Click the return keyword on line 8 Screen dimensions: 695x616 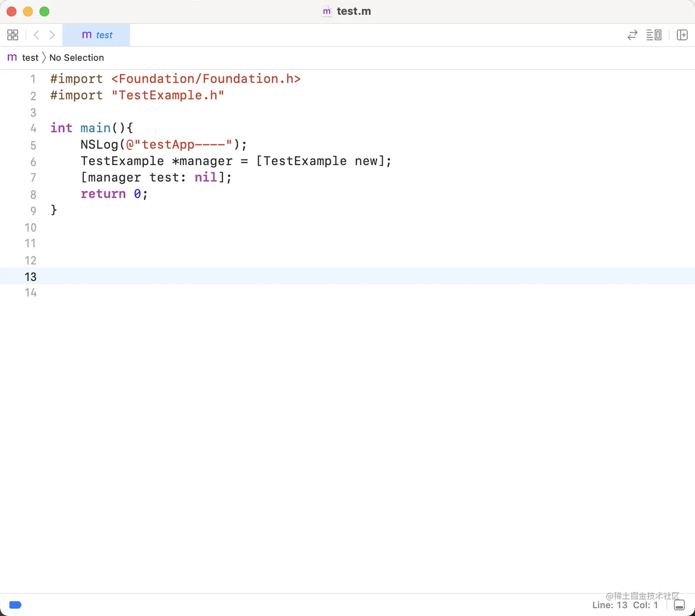click(x=103, y=194)
